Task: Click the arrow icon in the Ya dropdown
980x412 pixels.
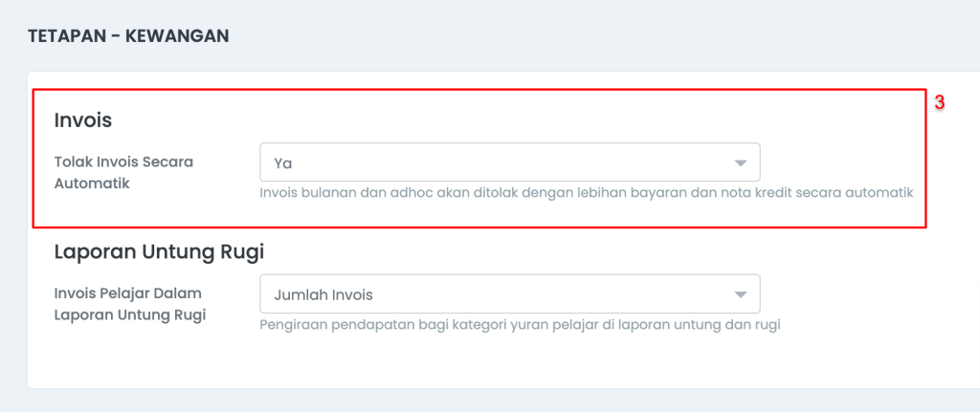Action: 741,163
